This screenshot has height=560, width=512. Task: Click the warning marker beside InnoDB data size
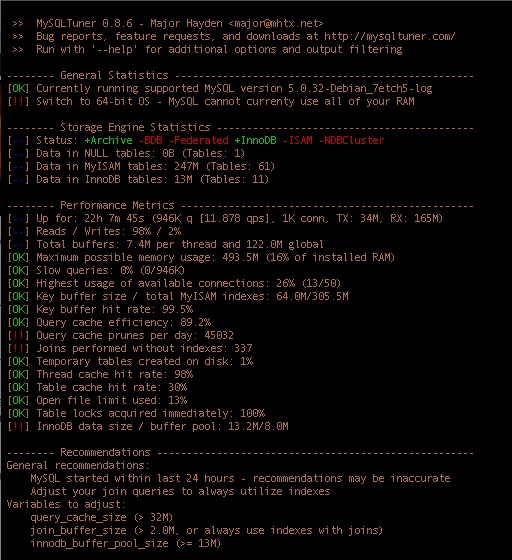(18, 426)
